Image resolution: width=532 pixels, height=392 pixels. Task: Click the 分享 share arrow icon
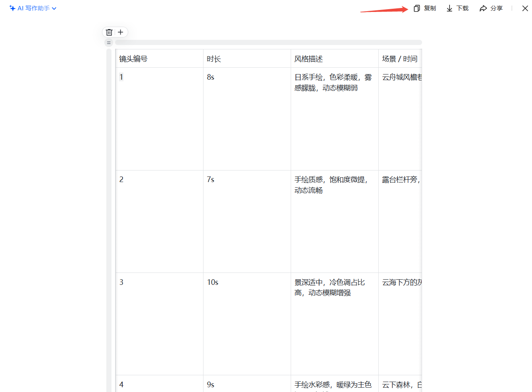pos(483,8)
